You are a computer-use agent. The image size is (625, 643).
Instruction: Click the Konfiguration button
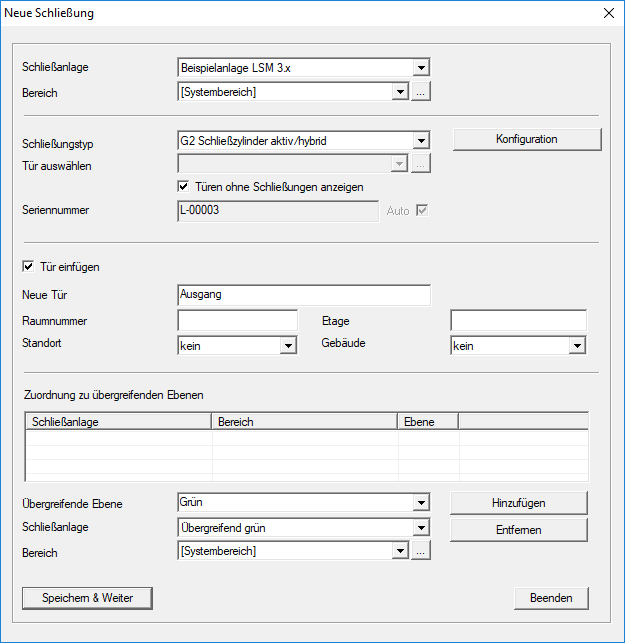click(x=526, y=140)
